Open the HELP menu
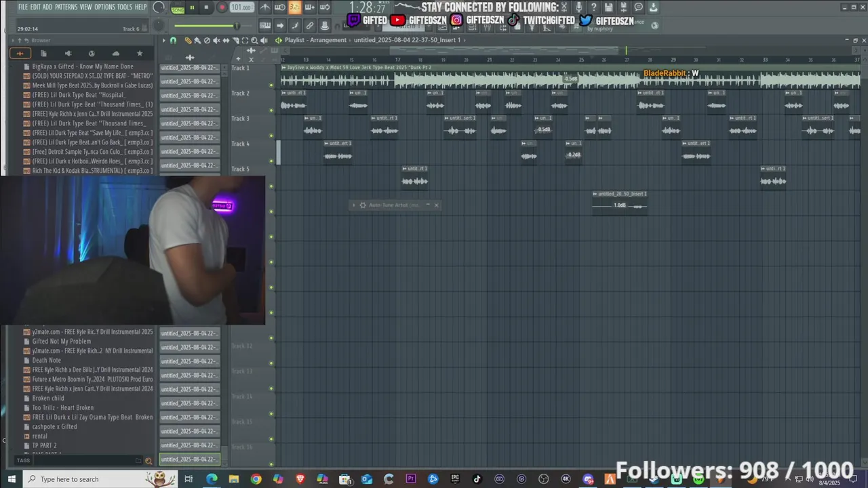This screenshot has height=488, width=868. [140, 7]
